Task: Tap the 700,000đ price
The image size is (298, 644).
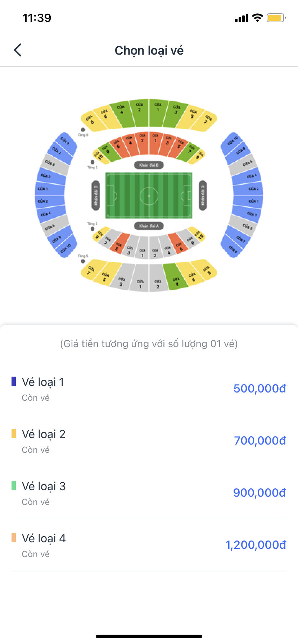Action: point(259,441)
